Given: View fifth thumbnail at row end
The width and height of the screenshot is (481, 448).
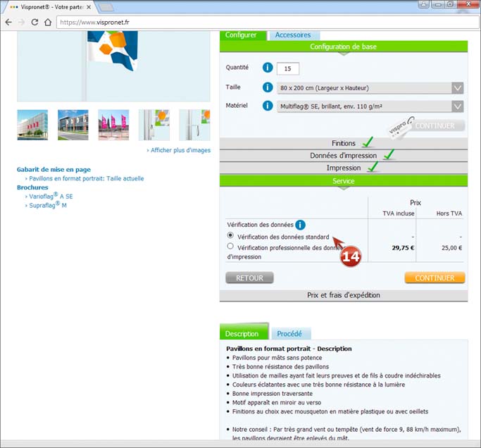Looking at the screenshot, I should coord(195,125).
